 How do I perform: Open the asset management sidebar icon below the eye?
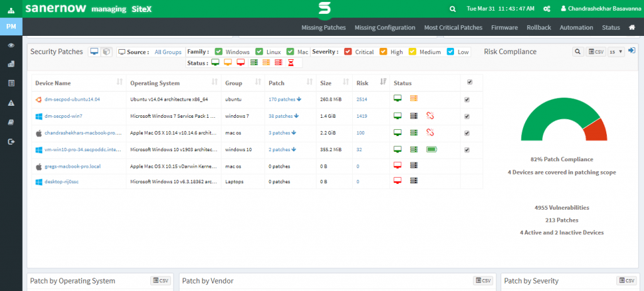pyautogui.click(x=11, y=64)
